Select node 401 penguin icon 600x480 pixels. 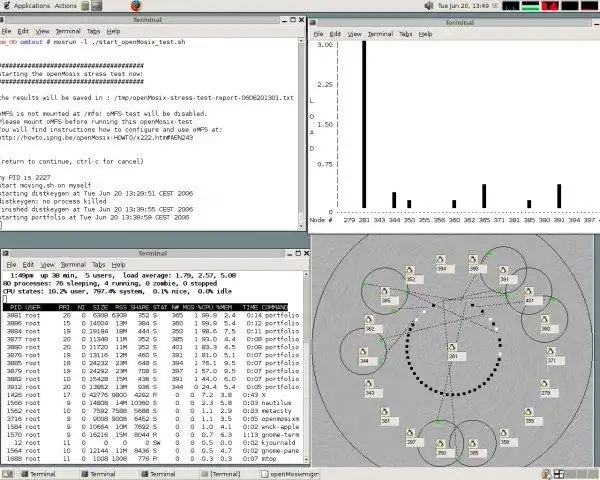pos(528,292)
